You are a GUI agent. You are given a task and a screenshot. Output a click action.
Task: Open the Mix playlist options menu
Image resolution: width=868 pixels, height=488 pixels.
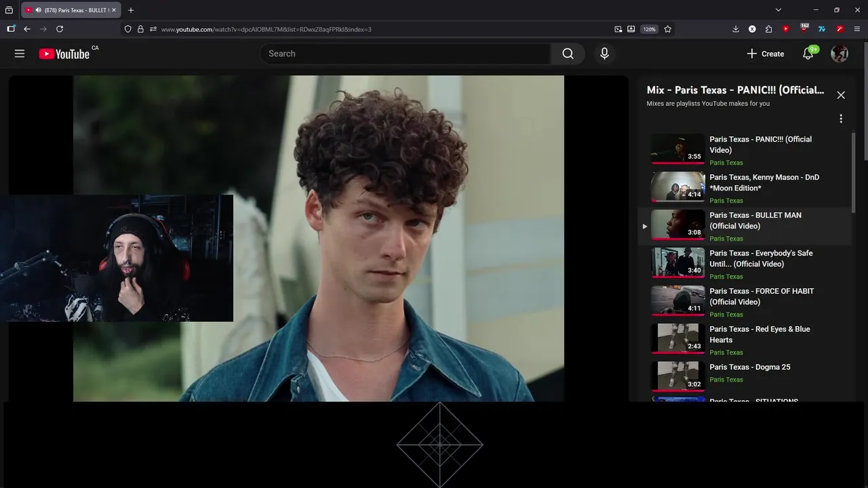click(841, 119)
